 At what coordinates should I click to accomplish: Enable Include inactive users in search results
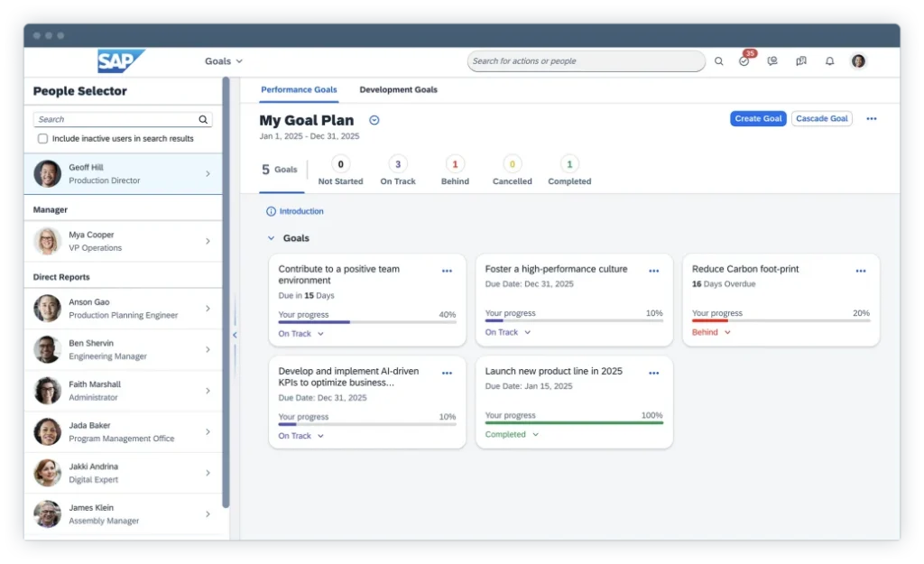point(42,139)
